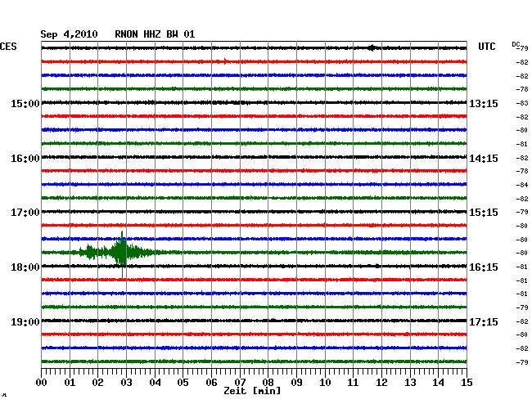The height and width of the screenshot is (404, 532).
Task: Click minute tick label "04"
Action: [x=155, y=382]
